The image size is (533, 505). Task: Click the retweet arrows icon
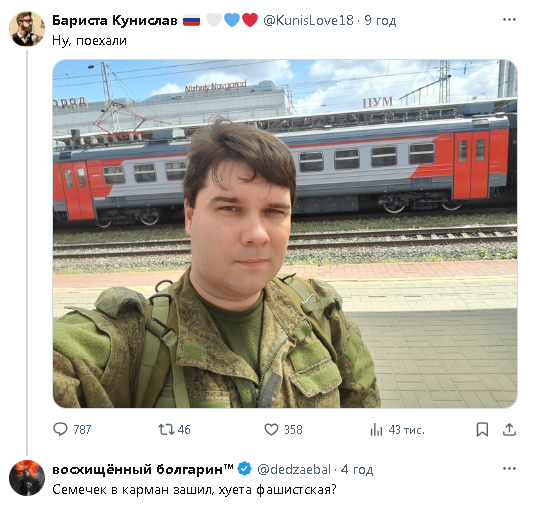166,429
